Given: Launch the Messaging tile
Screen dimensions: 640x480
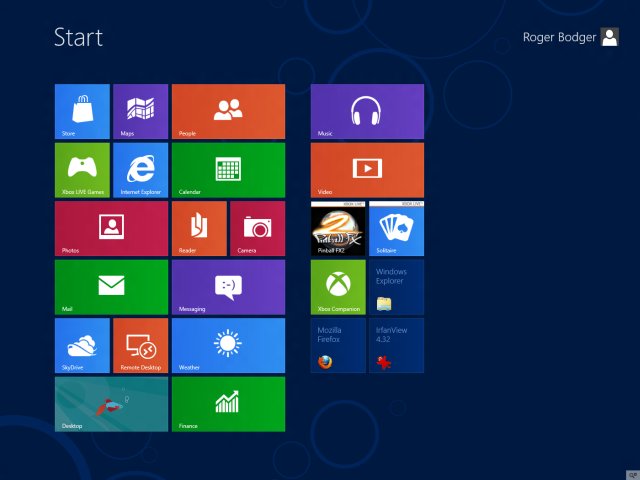Looking at the screenshot, I should 228,287.
